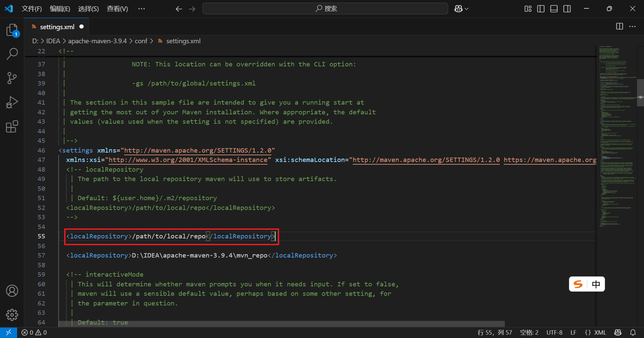Open the IDEA breadcrumb segment
Image resolution: width=644 pixels, height=338 pixels.
click(x=53, y=41)
